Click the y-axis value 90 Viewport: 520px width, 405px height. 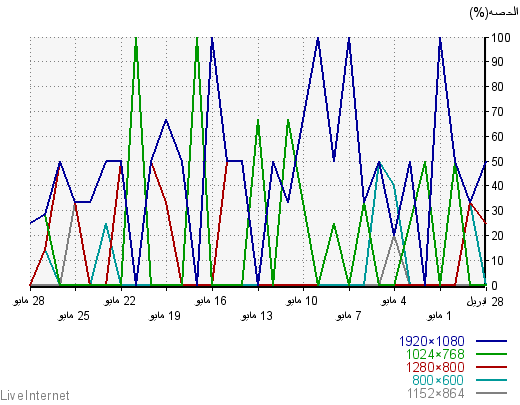click(497, 62)
